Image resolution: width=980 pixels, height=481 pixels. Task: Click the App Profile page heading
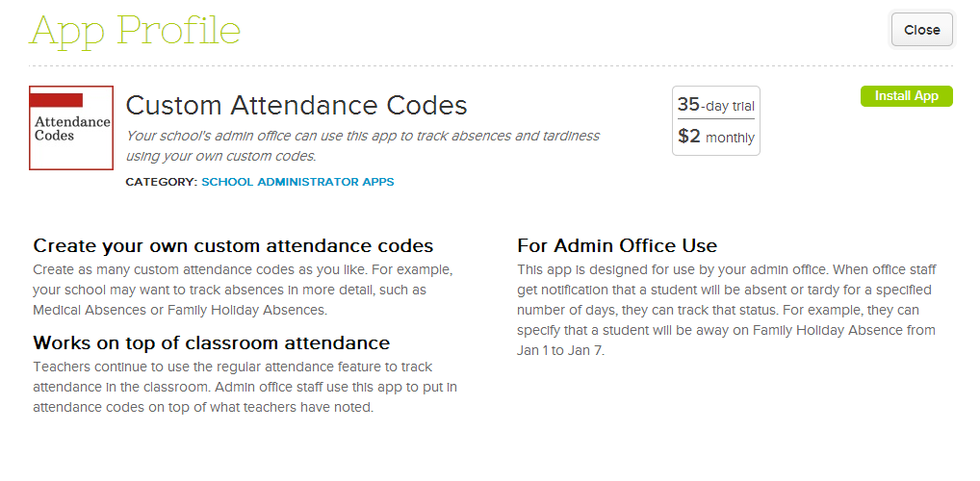135,31
